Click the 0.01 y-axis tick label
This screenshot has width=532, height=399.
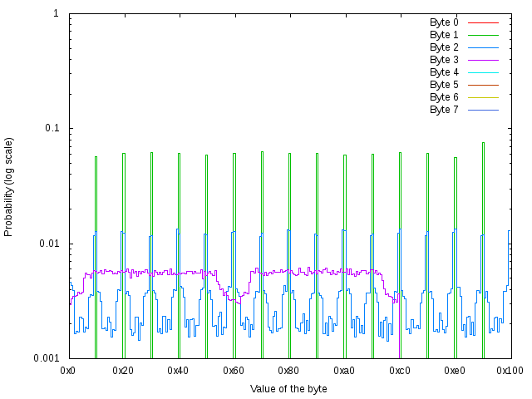coord(48,244)
